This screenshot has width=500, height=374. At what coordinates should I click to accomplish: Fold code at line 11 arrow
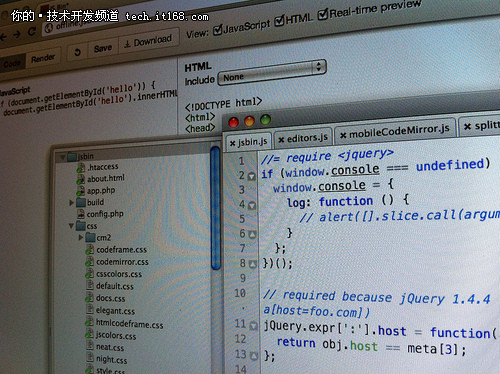pyautogui.click(x=254, y=325)
